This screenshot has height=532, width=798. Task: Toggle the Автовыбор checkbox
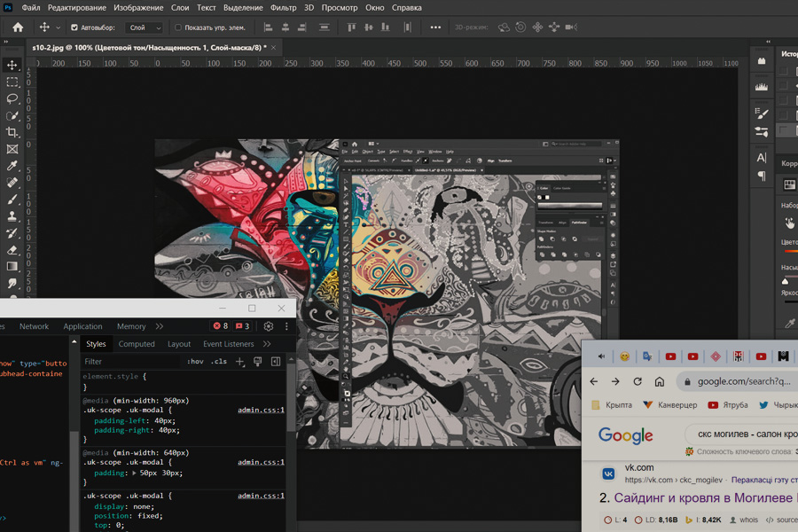click(74, 27)
